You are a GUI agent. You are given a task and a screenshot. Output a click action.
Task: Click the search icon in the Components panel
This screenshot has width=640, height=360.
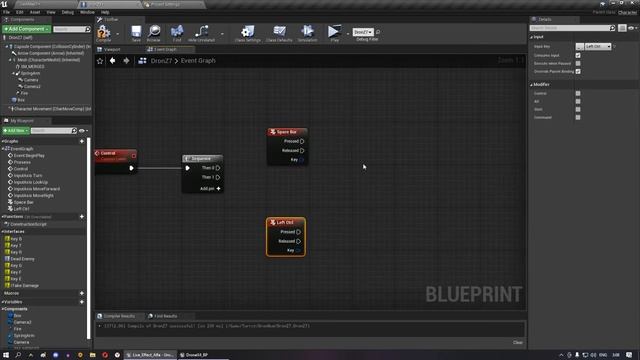88,29
